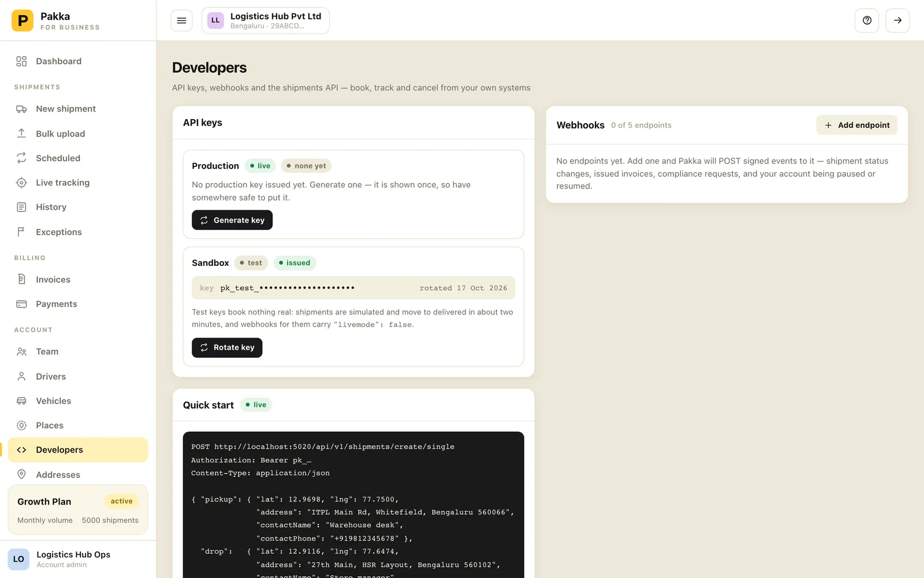Click the 'Developers' page heading
Image resolution: width=924 pixels, height=578 pixels.
click(209, 68)
